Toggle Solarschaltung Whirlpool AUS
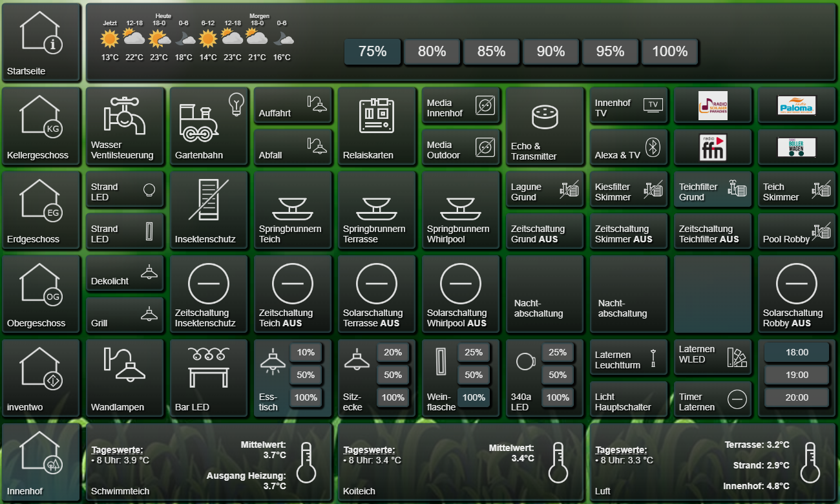Viewport: 840px width, 504px height. (x=461, y=295)
